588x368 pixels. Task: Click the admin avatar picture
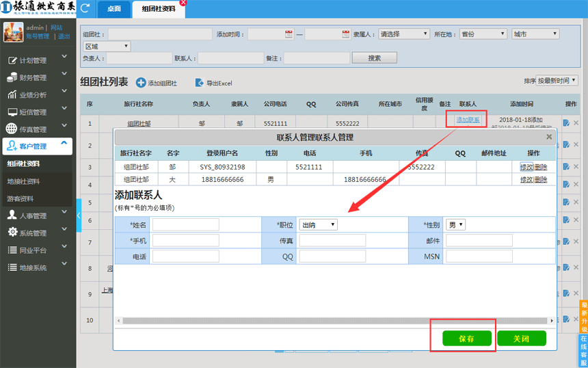pyautogui.click(x=13, y=32)
